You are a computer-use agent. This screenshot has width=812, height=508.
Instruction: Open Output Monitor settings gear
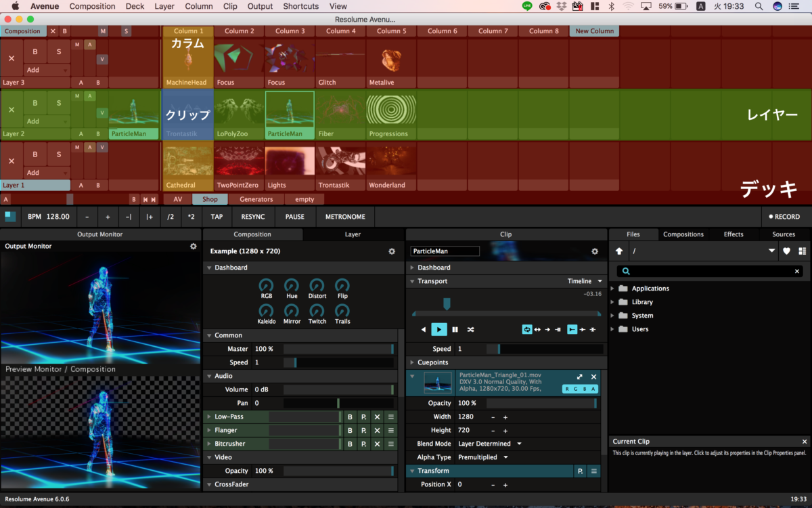click(x=194, y=247)
